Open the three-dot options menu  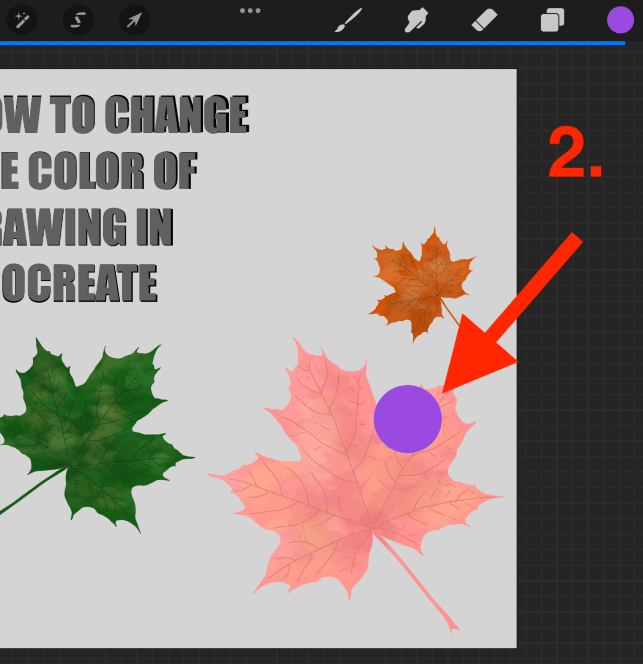[250, 11]
